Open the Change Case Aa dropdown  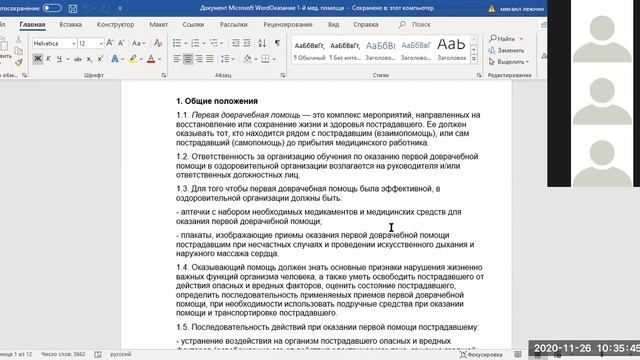[138, 43]
